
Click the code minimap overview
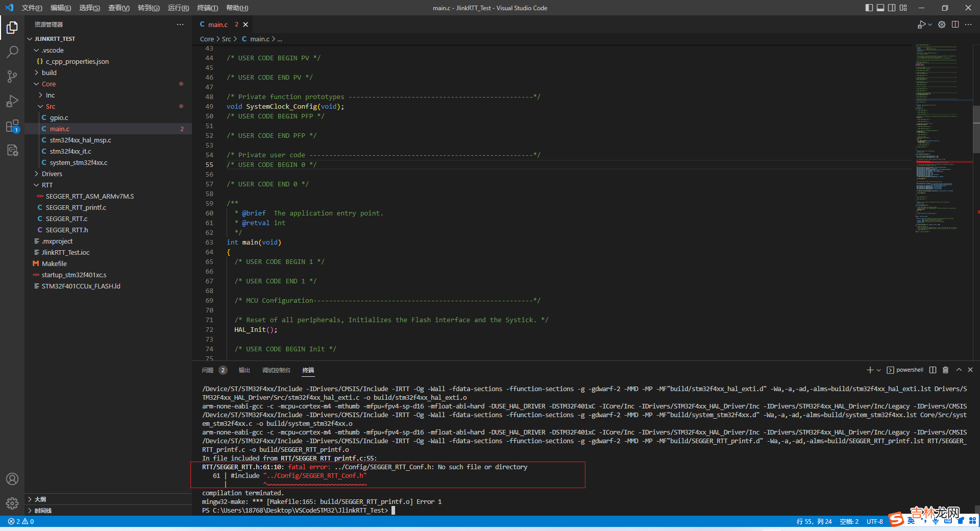click(942, 138)
